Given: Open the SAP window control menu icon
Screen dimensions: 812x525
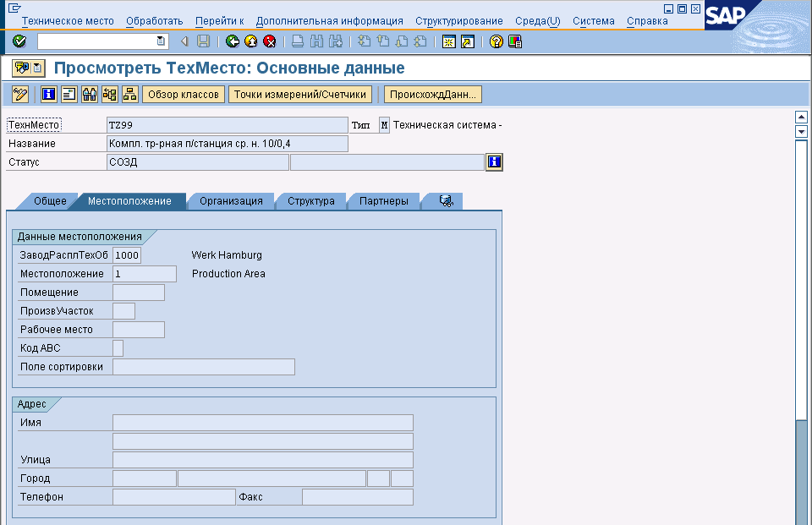Looking at the screenshot, I should click(x=14, y=8).
